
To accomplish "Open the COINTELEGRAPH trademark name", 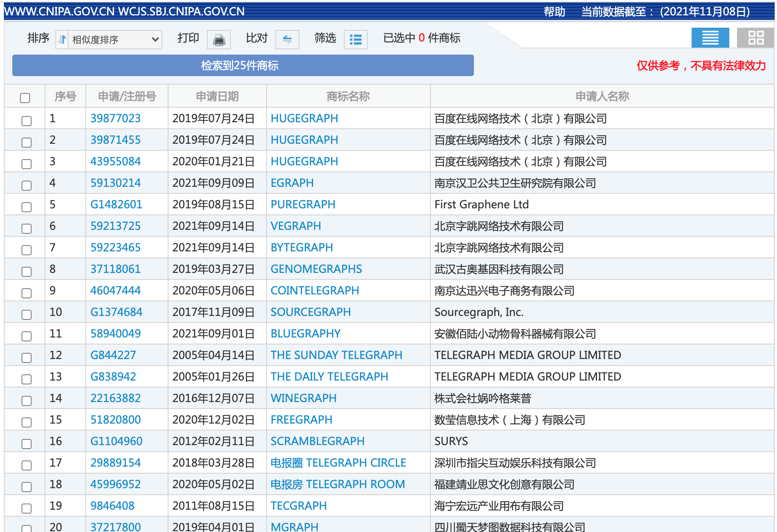I will point(315,291).
